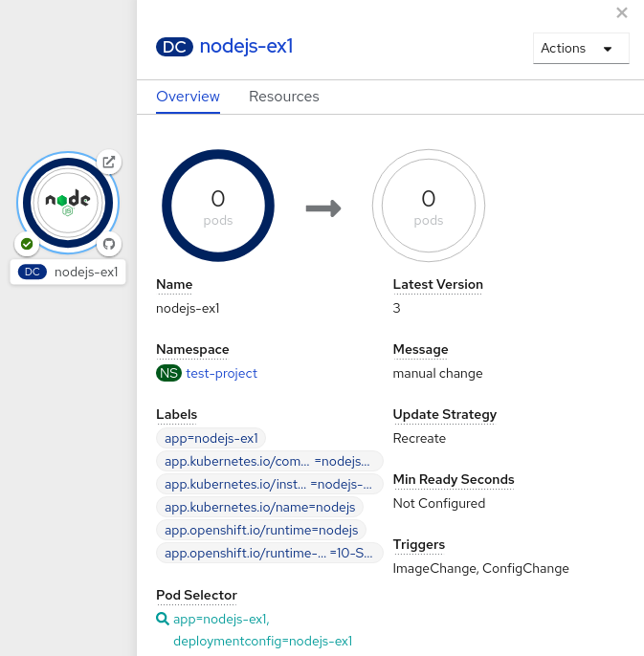
Task: Open the test-project namespace link
Action: tap(221, 373)
